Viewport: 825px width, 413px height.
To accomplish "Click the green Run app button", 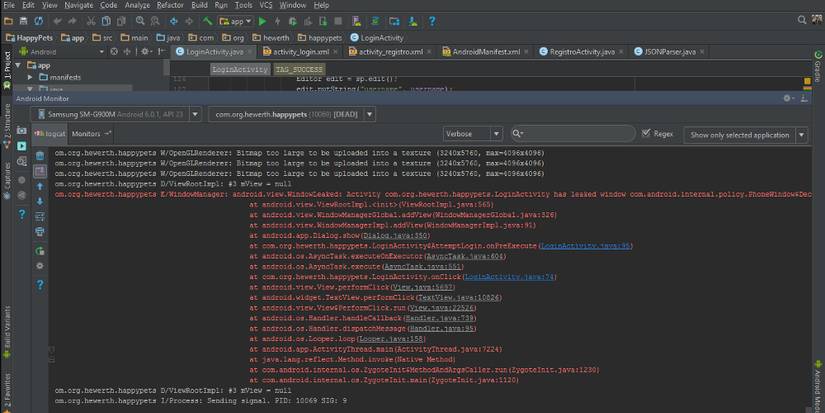I will [x=264, y=20].
